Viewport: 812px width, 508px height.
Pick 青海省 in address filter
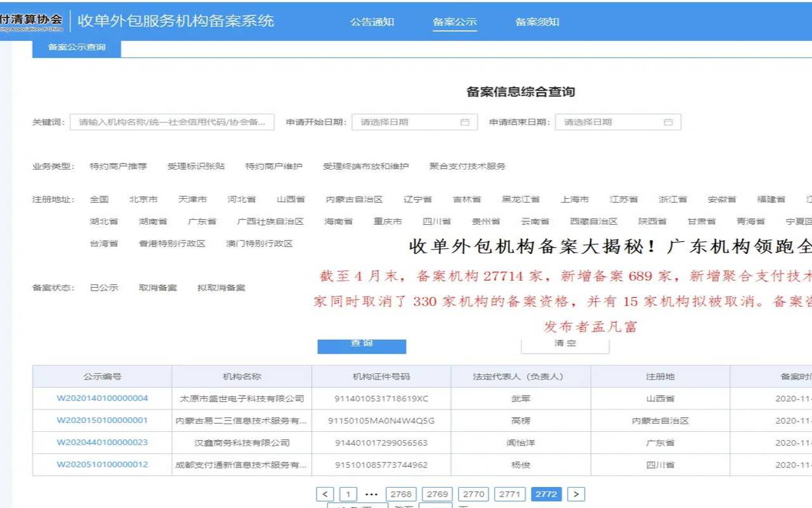tap(751, 222)
